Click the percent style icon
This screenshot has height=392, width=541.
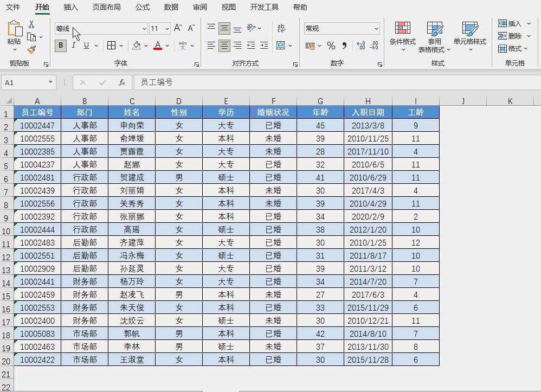tap(331, 46)
